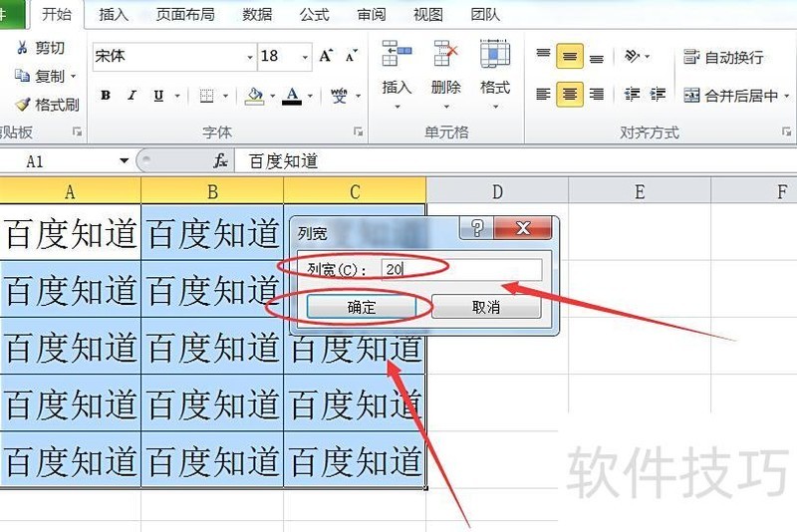Screen dimensions: 797x532
Task: Click the phonetic guide (文) icon
Action: pyautogui.click(x=339, y=95)
